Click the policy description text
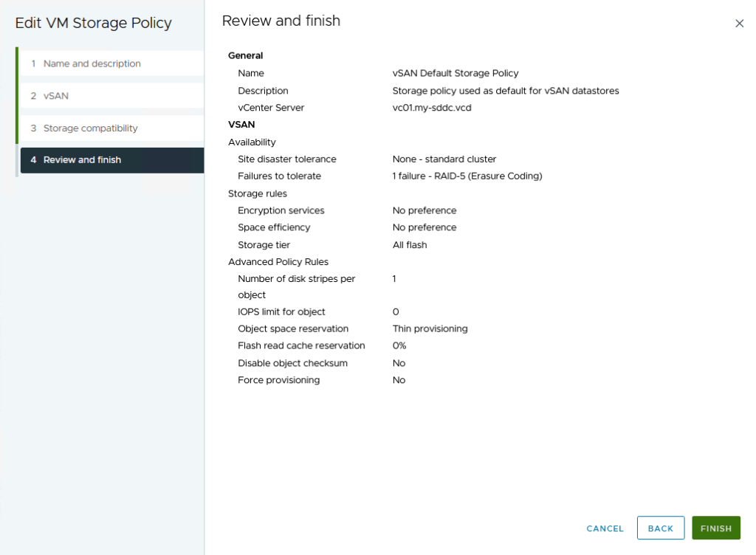Screen dimensions: 756x555 point(505,91)
